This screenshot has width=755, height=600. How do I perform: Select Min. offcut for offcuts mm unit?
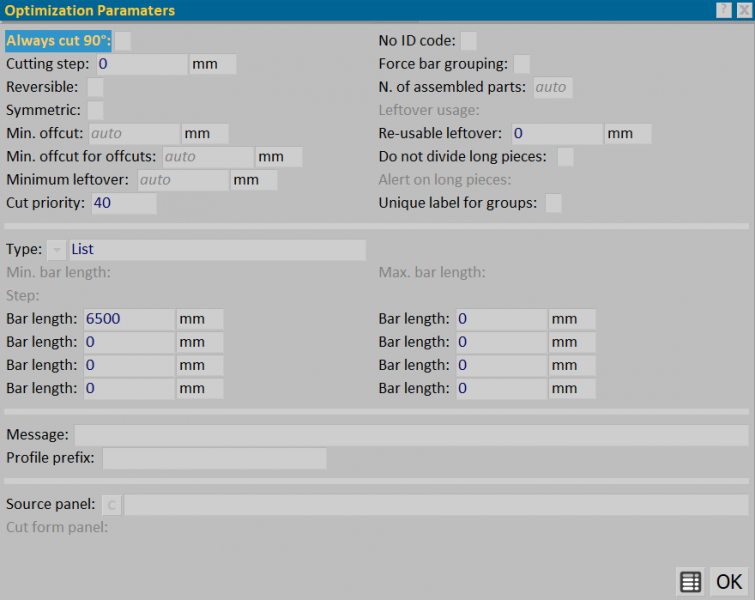279,157
